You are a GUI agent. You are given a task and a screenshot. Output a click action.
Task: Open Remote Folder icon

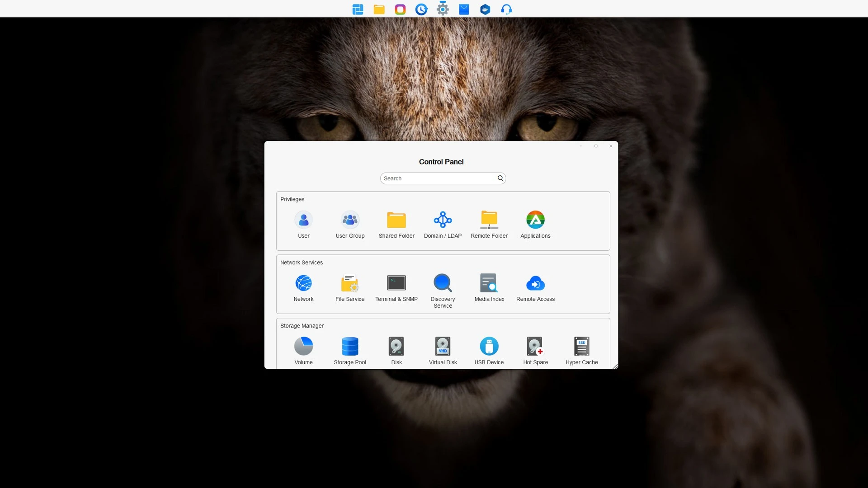pyautogui.click(x=489, y=220)
